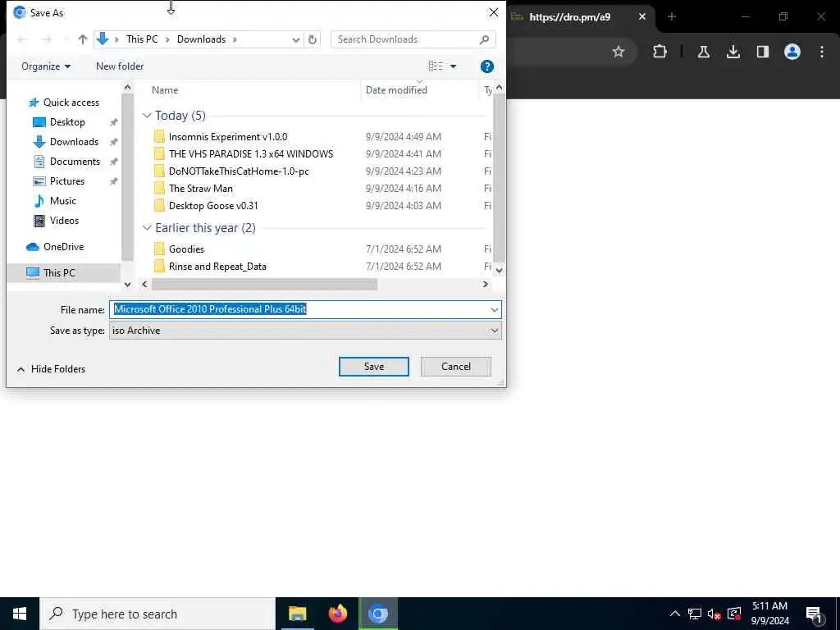This screenshot has width=840, height=630.
Task: Click the Up one level arrow
Action: tap(83, 39)
